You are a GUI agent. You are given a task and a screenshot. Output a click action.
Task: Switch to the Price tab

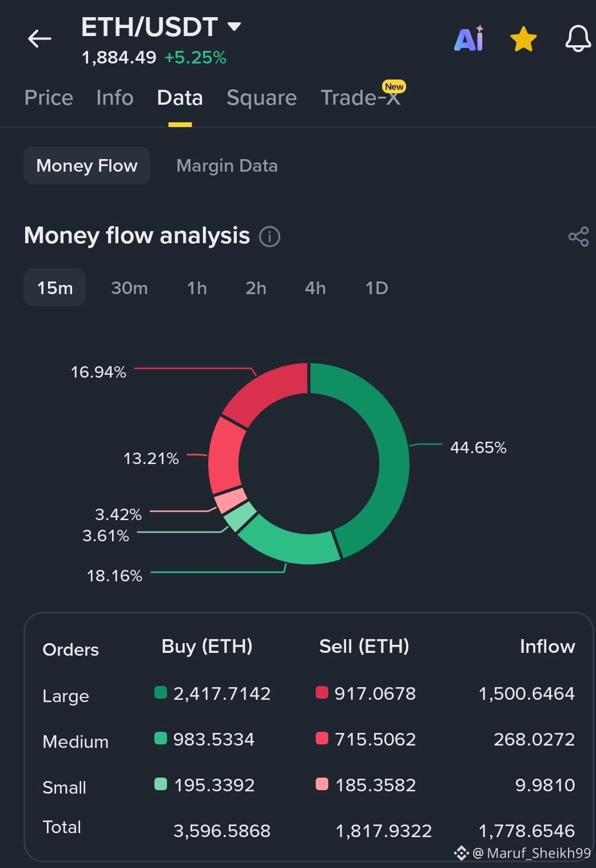tap(49, 98)
